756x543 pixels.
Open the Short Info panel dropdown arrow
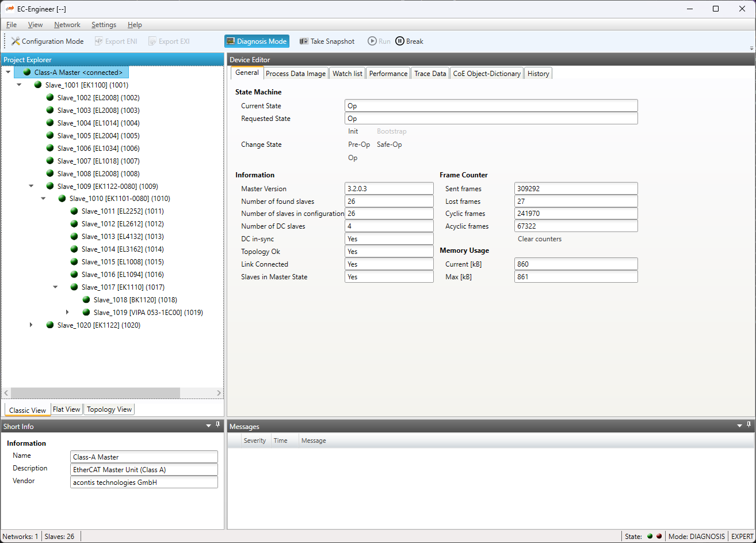click(208, 426)
